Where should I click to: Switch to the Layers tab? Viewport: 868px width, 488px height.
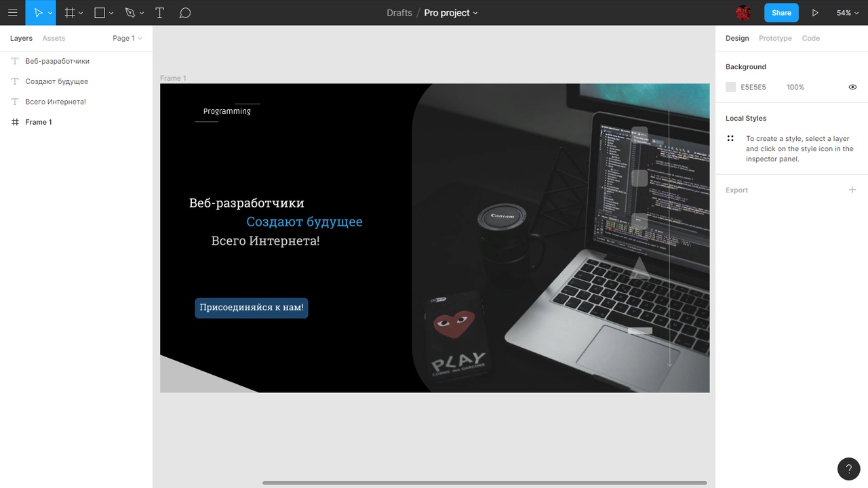[x=21, y=39]
